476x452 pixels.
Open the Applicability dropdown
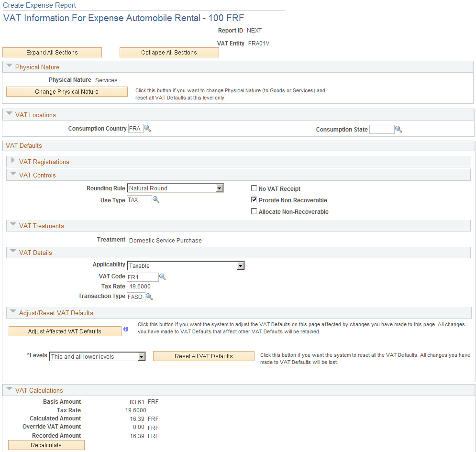click(x=241, y=265)
